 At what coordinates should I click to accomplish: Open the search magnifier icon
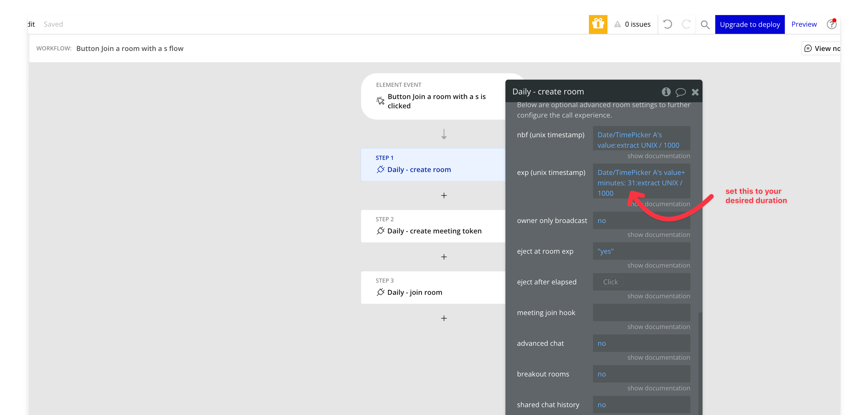pyautogui.click(x=705, y=25)
